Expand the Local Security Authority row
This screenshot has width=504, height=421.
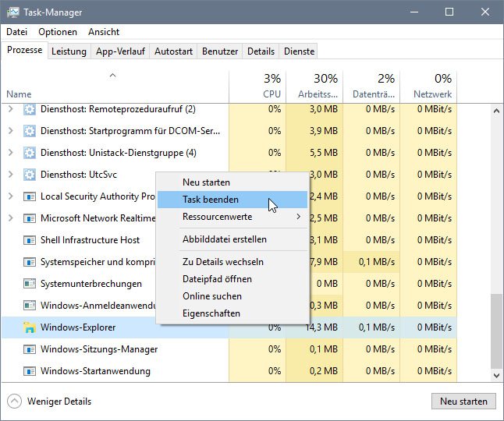(x=11, y=196)
